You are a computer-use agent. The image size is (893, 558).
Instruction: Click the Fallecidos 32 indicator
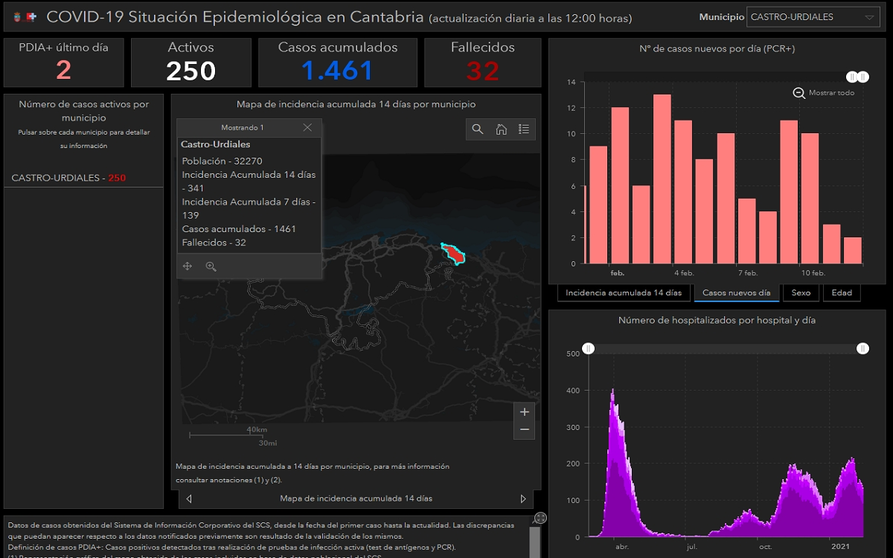[482, 63]
